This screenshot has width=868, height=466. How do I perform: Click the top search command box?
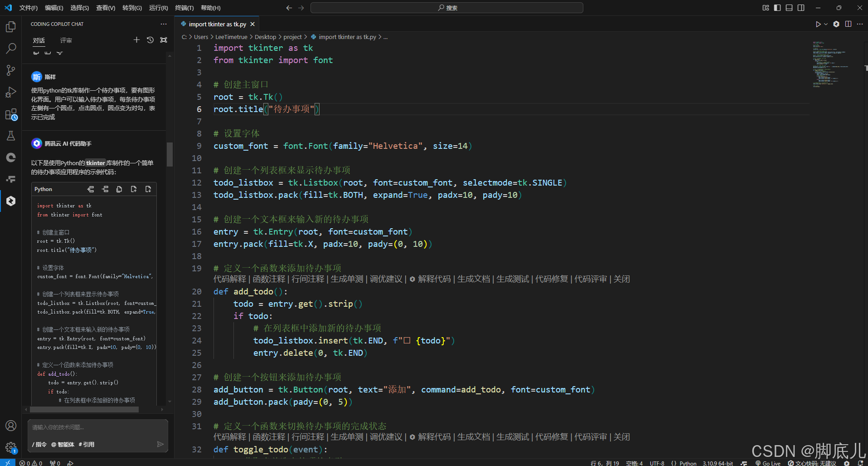click(x=446, y=8)
